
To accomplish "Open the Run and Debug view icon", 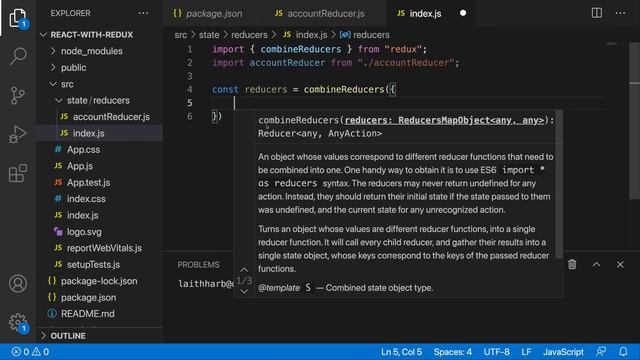I will click(x=18, y=134).
